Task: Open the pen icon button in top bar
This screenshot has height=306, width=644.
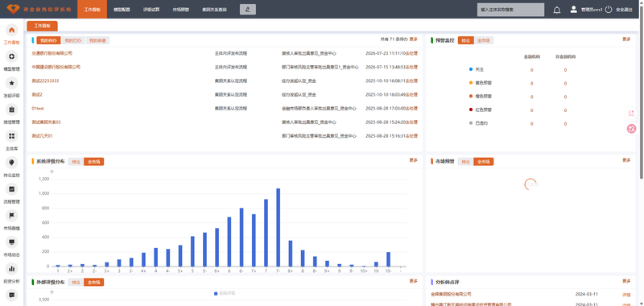Action: [248, 10]
